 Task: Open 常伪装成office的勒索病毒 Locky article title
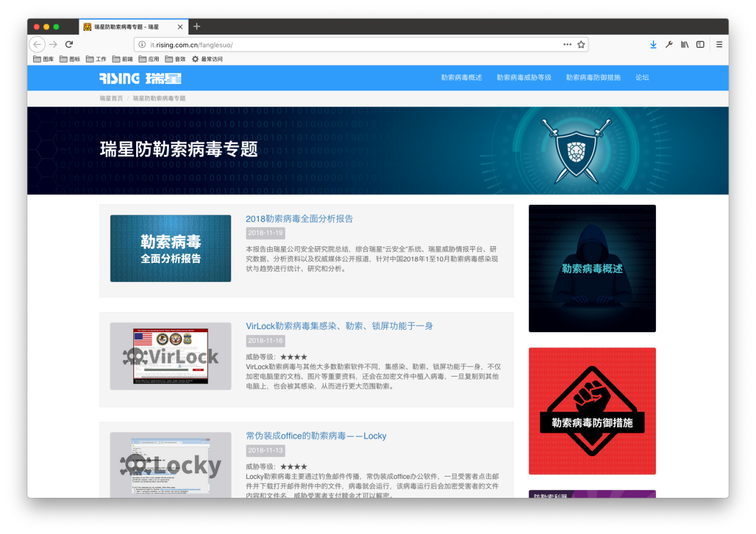pos(316,436)
